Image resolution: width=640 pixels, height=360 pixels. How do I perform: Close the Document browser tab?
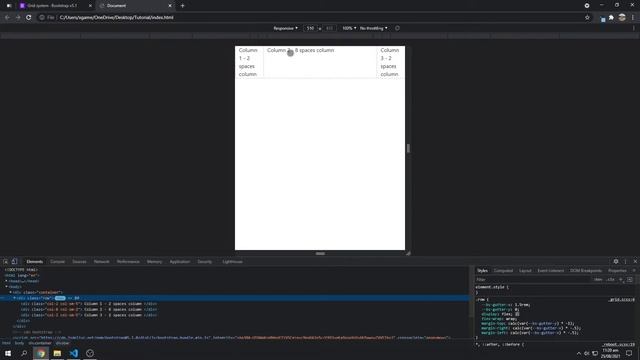pyautogui.click(x=170, y=6)
